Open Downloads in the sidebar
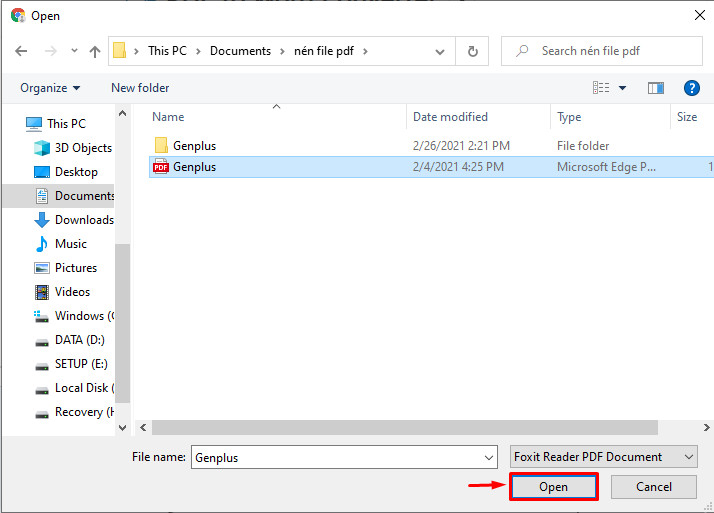The height and width of the screenshot is (513, 714). 74,219
